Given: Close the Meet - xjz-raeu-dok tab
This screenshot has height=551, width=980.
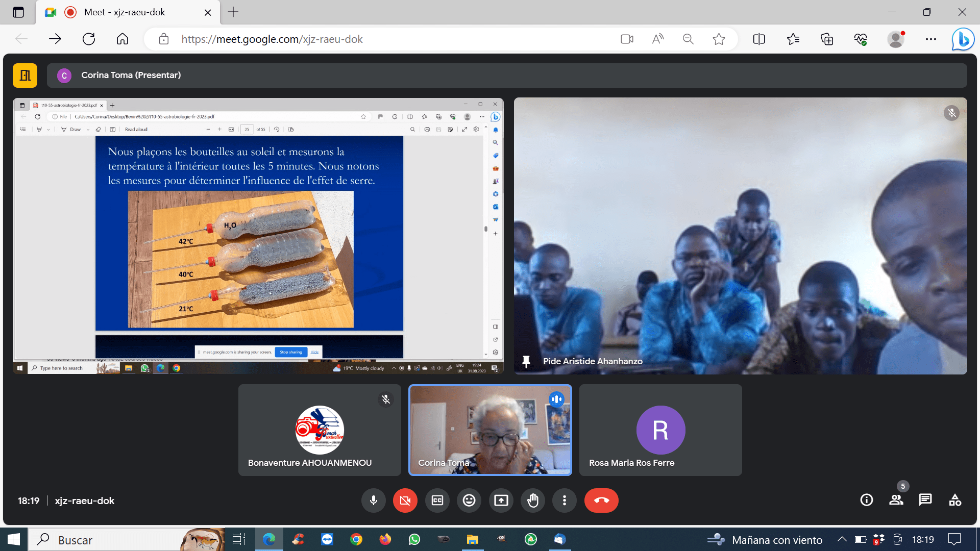Looking at the screenshot, I should [x=208, y=12].
